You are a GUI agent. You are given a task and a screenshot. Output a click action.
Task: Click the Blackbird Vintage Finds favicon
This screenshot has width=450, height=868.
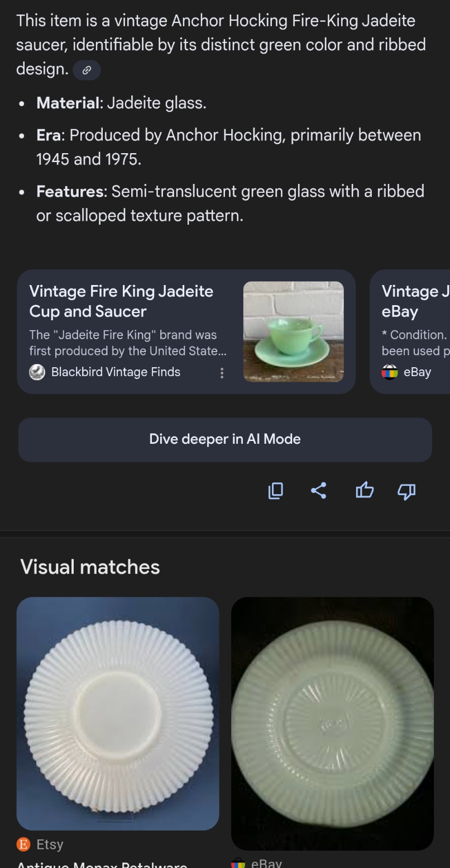[37, 372]
